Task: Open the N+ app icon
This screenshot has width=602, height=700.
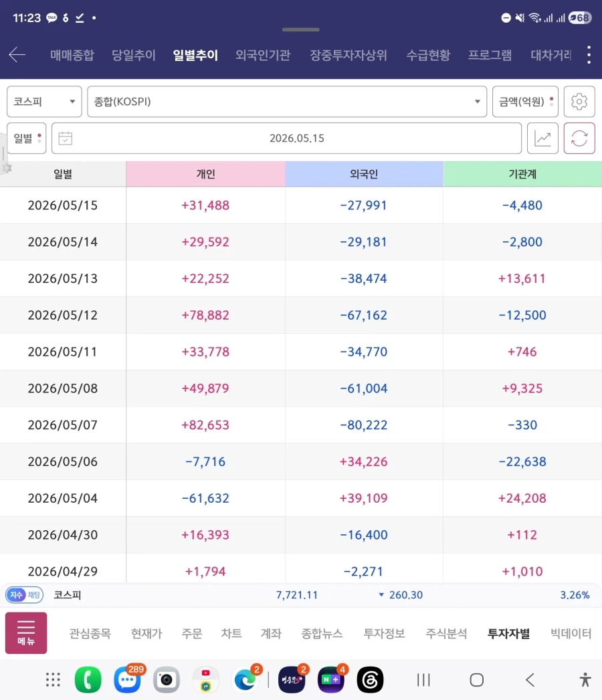Action: [331, 680]
